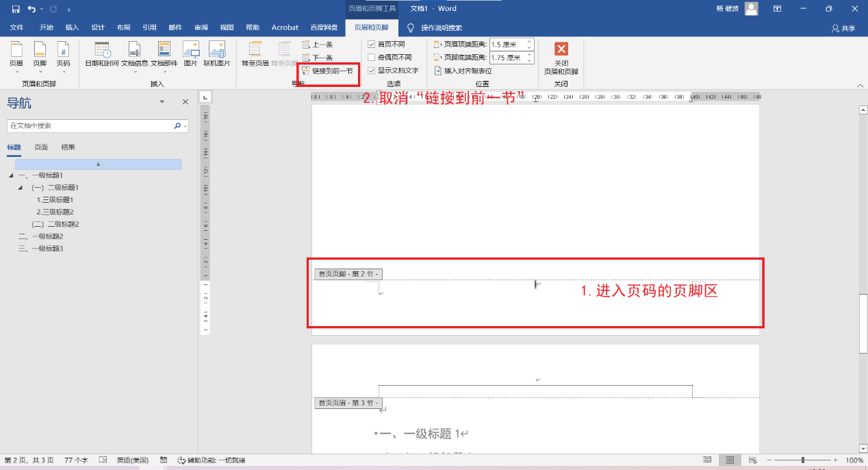Toggle 链接到前一节 (Link to Previous)
Viewport: 868px width, 470px height.
tap(328, 71)
